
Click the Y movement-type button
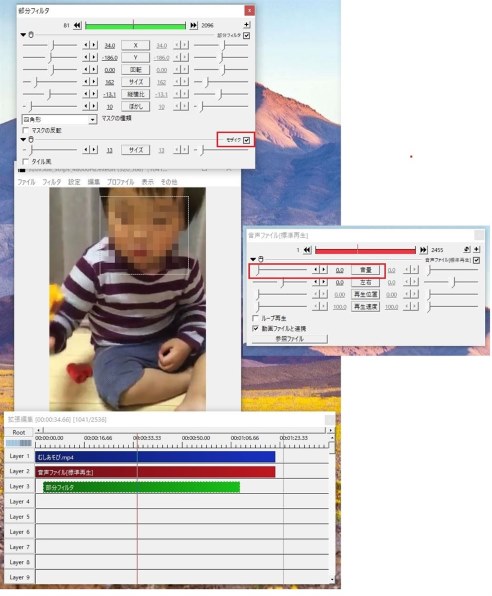tap(135, 57)
